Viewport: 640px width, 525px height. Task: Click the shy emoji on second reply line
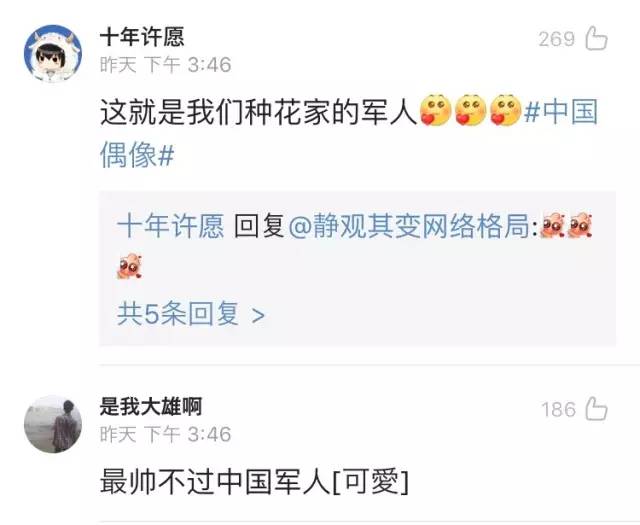[x=130, y=266]
